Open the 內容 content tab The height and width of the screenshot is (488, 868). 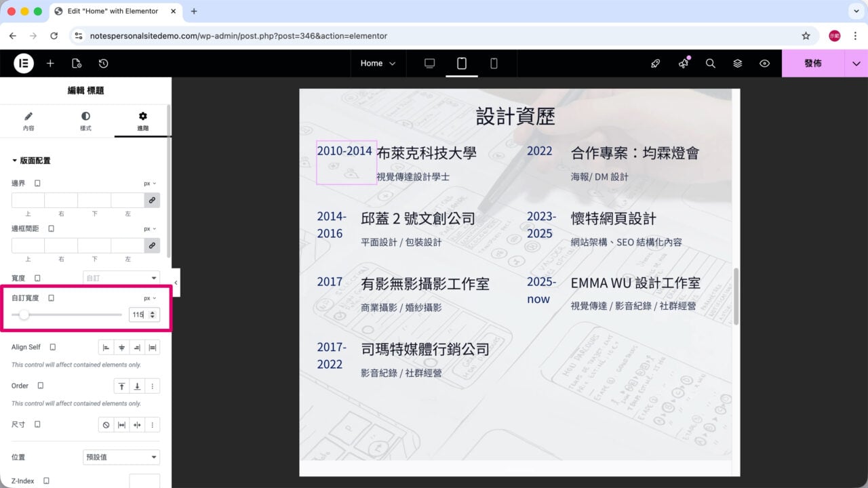click(x=28, y=121)
